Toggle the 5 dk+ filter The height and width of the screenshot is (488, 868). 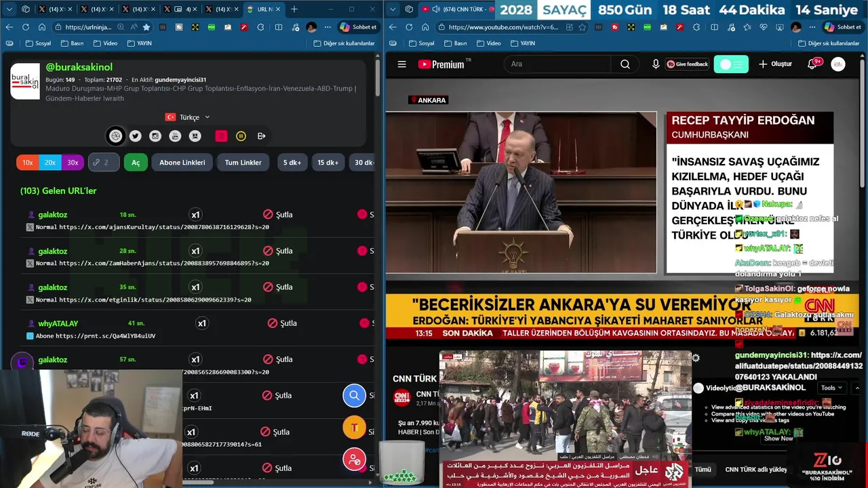292,163
